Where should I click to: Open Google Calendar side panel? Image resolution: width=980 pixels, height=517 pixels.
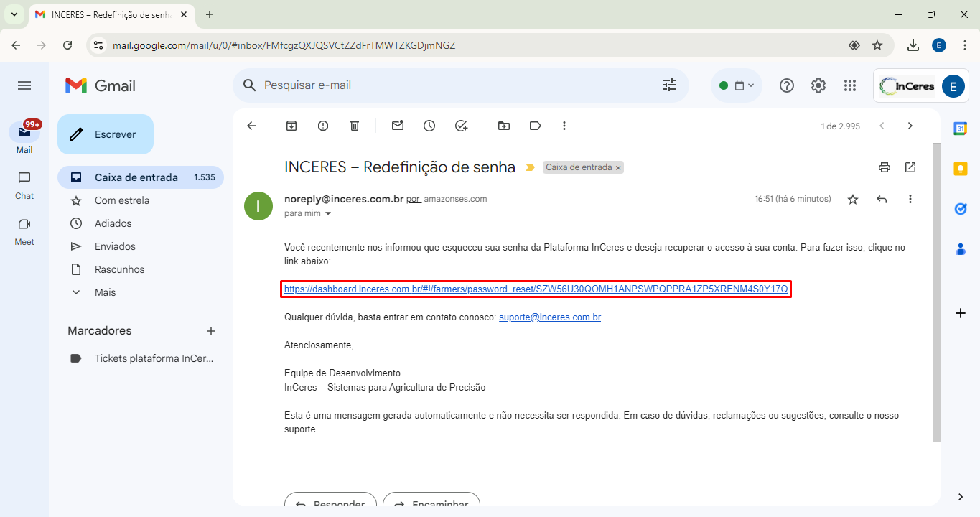point(961,129)
